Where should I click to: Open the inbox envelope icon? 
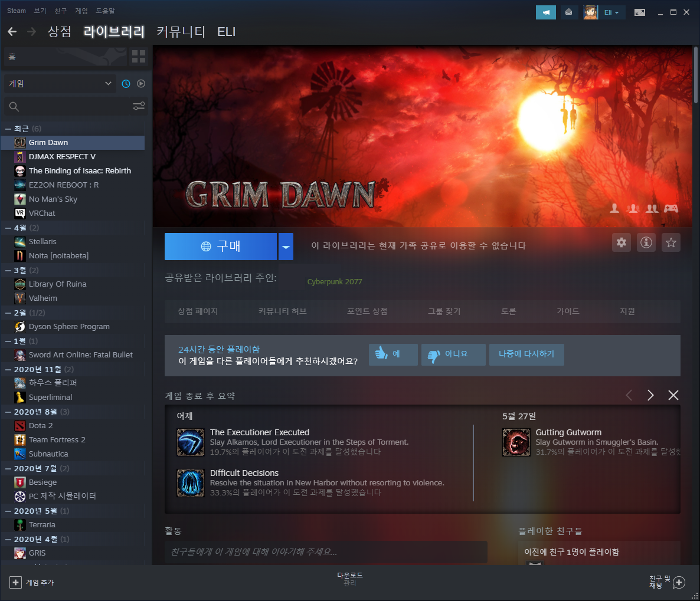pyautogui.click(x=569, y=12)
